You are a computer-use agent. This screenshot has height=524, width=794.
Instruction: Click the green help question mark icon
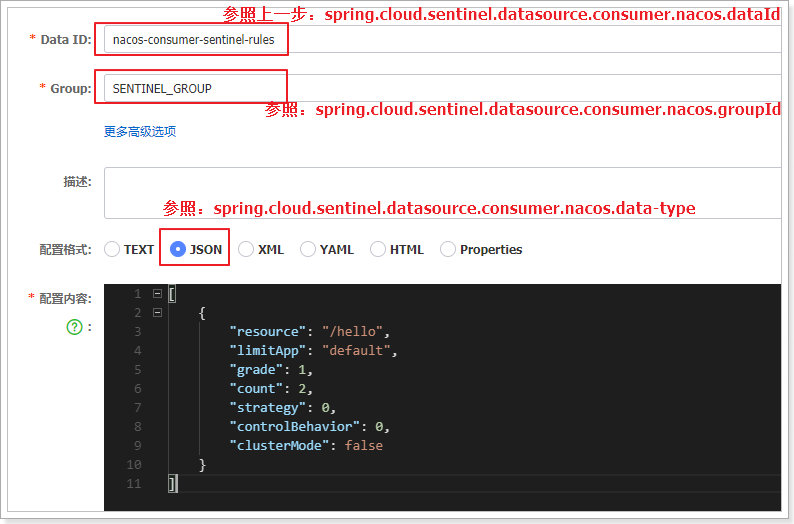[74, 327]
